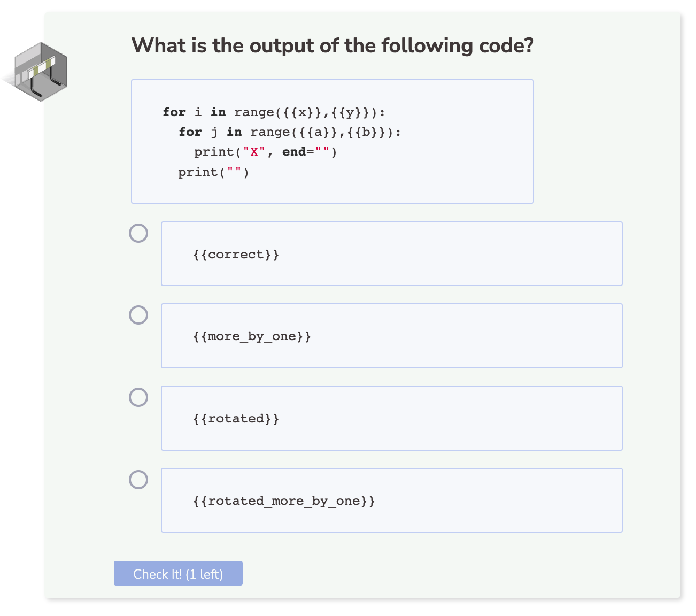Click the question heading about code output
Screen dimensions: 696x616
click(x=332, y=46)
